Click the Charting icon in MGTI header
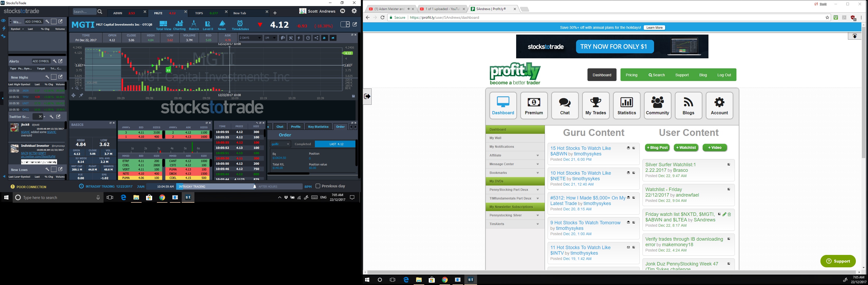This screenshot has height=285, width=868. [179, 23]
